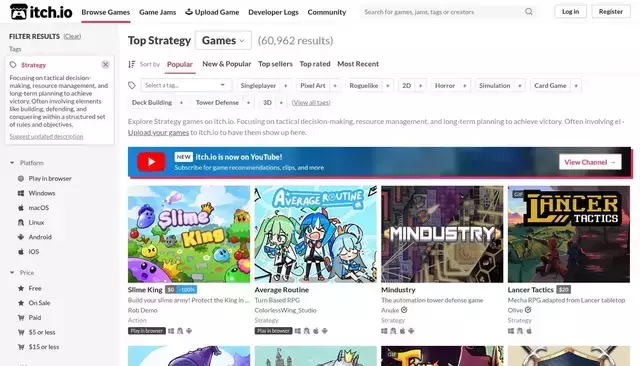Add the Horror tag with plus
Screen dimensions: 640x366
(464, 86)
